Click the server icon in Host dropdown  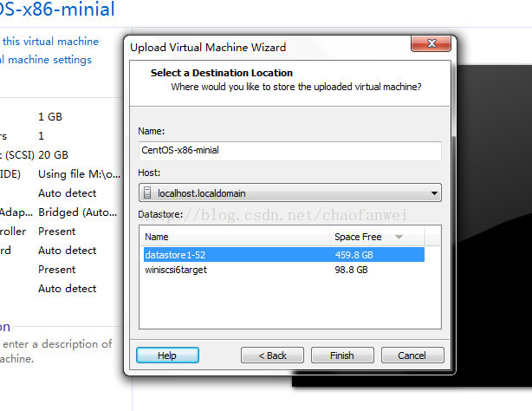click(x=147, y=193)
